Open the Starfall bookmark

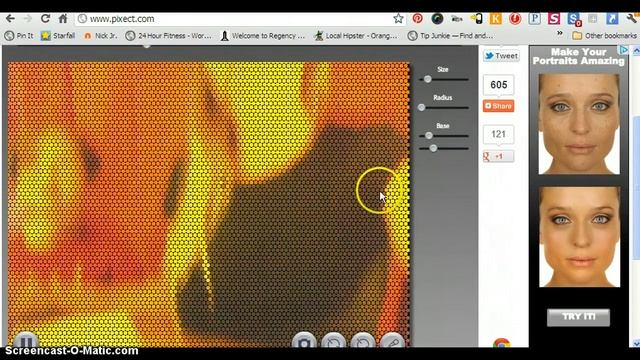[x=58, y=36]
